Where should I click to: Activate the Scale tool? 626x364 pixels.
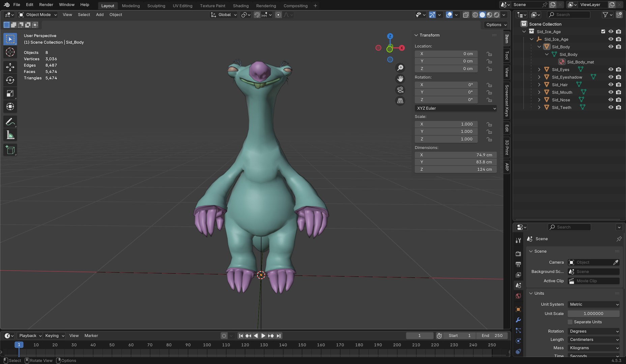[x=10, y=93]
